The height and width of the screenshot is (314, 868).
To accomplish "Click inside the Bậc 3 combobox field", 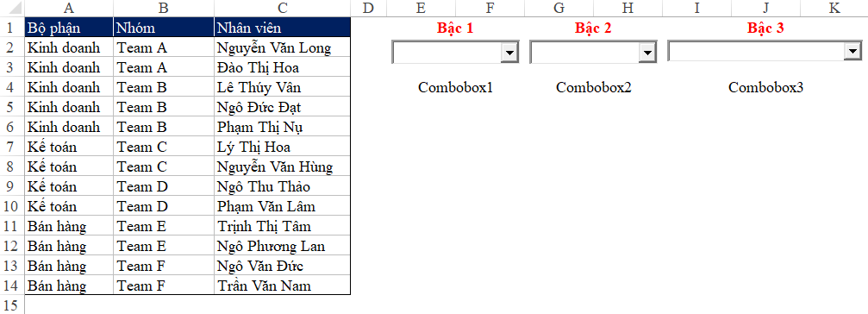I will click(757, 52).
